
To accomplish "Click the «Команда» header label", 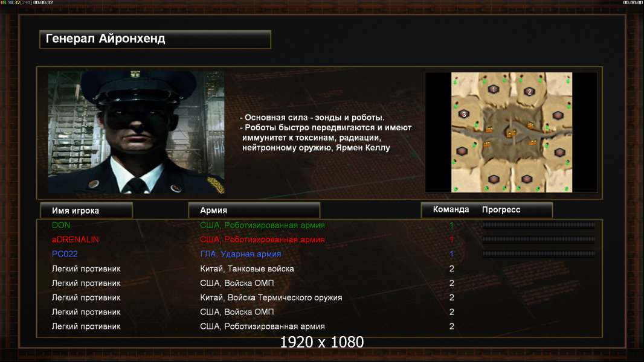I will (451, 209).
